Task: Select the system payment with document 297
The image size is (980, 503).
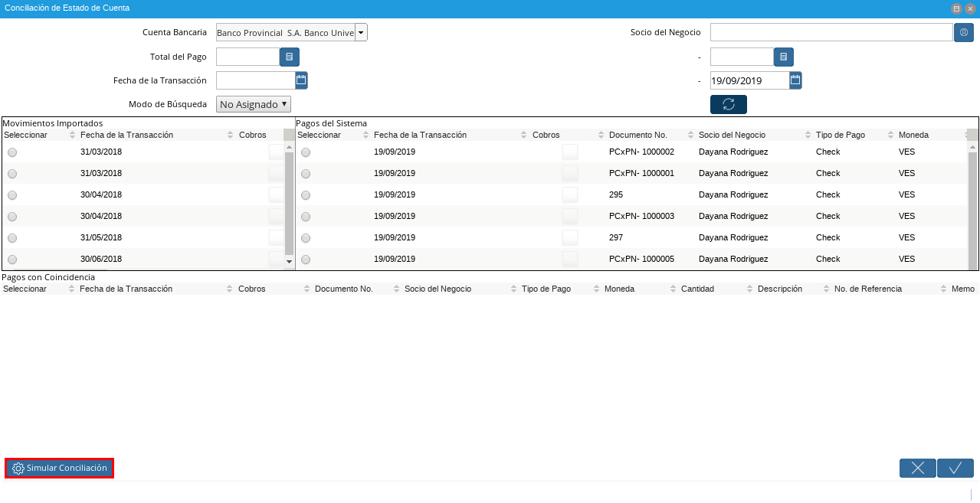Action: 306,238
